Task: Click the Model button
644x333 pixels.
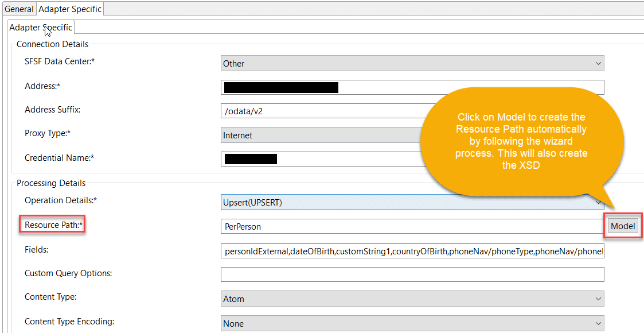Action: pyautogui.click(x=623, y=226)
